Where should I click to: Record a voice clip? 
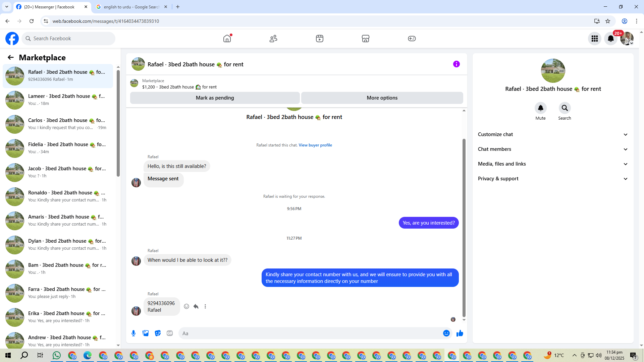[x=133, y=333]
